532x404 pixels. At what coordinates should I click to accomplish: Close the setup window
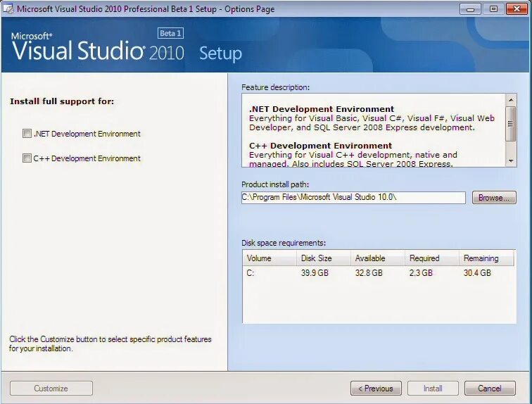click(x=517, y=9)
